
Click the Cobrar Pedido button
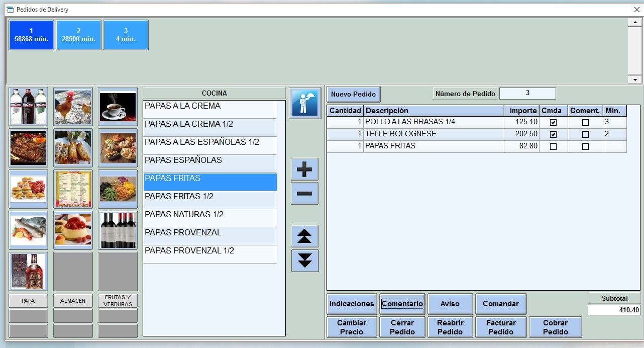(555, 327)
